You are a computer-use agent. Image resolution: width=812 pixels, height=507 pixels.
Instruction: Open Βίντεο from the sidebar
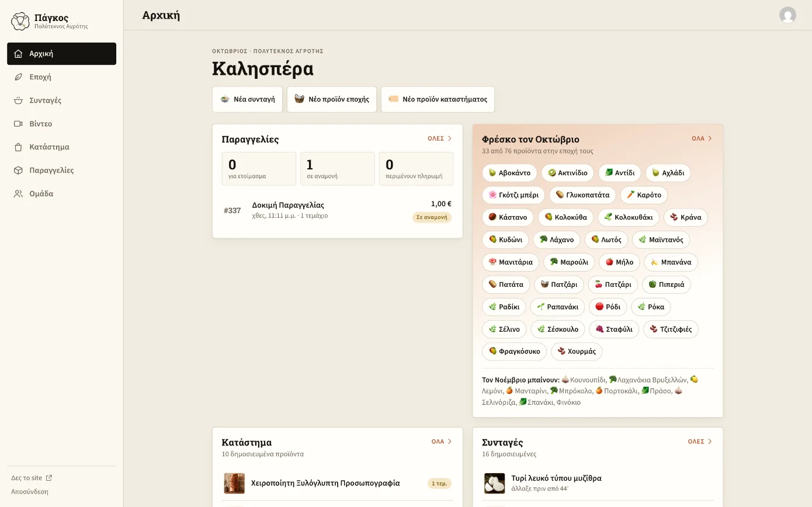point(61,124)
